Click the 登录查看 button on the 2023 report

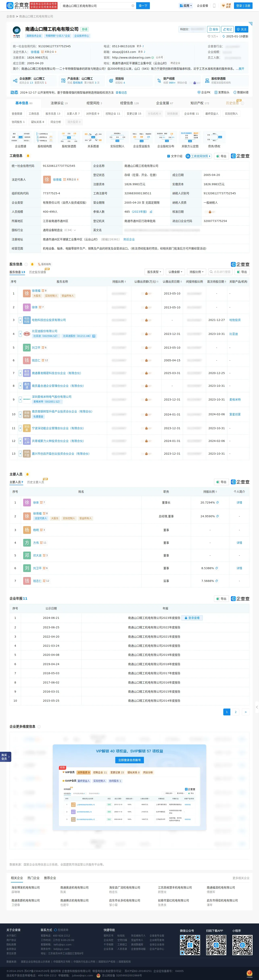[192, 618]
